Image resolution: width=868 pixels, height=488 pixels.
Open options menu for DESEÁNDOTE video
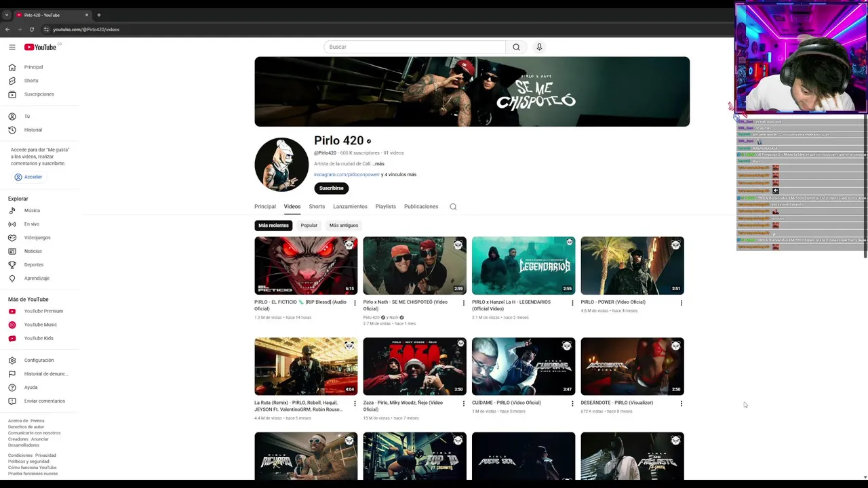(x=682, y=403)
